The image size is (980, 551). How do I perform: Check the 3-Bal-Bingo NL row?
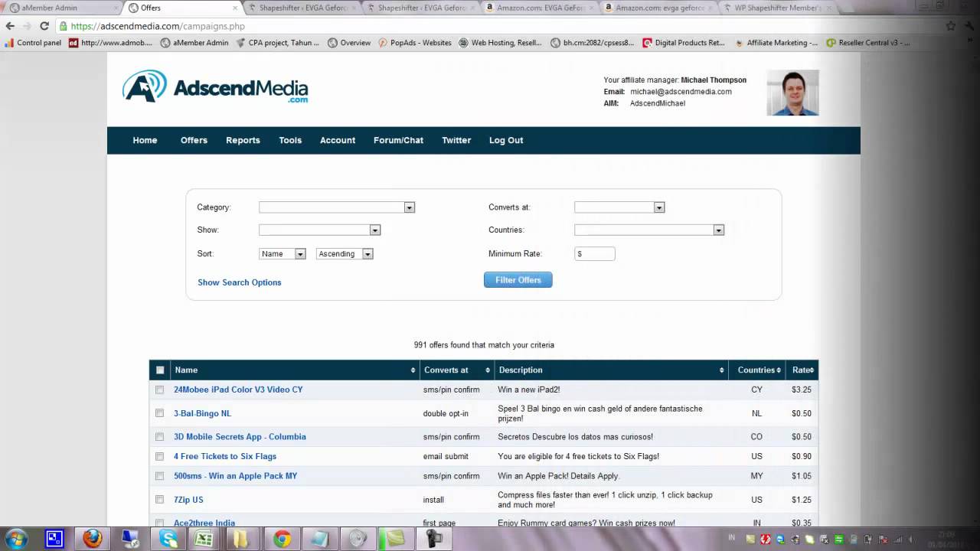coord(159,413)
